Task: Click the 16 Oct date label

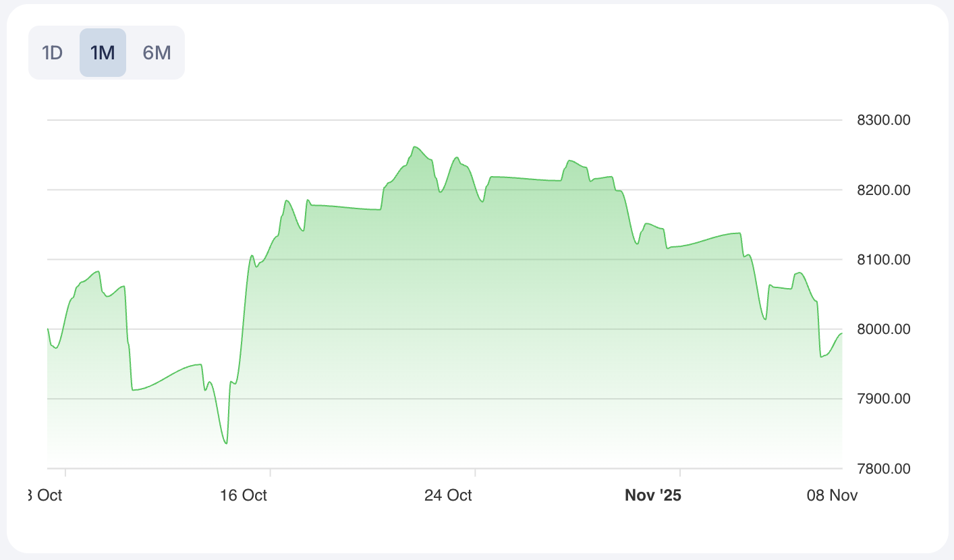Action: point(244,495)
